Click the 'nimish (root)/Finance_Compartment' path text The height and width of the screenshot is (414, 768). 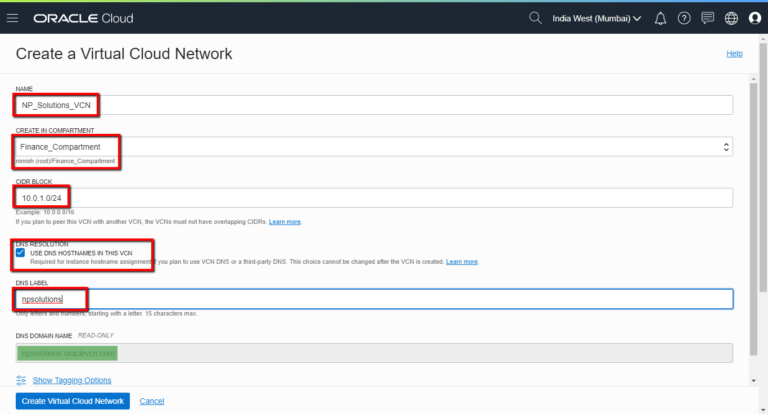pos(65,161)
